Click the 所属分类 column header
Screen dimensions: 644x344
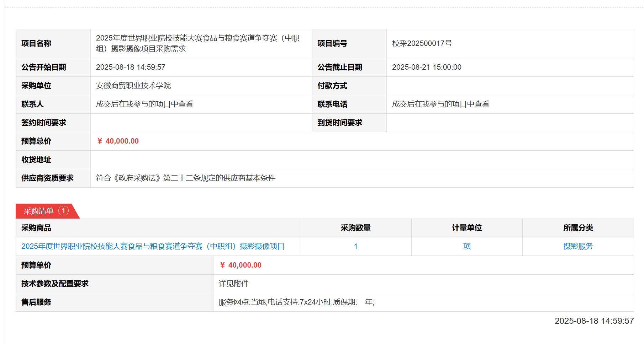578,228
